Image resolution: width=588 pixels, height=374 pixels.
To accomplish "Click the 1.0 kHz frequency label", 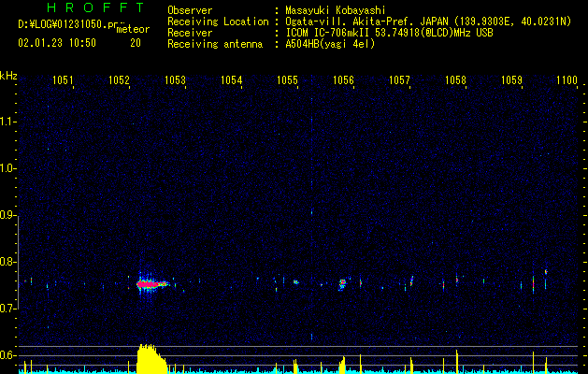I will point(8,168).
